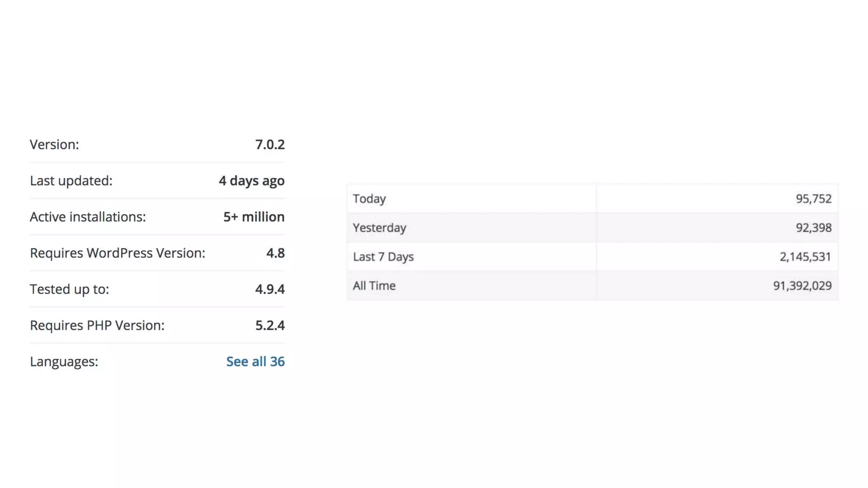Click Requires WordPress Version label

[117, 253]
